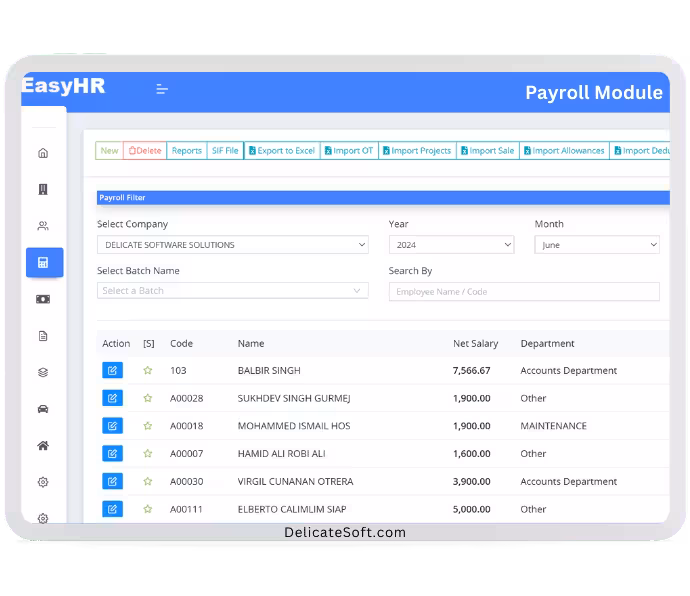The width and height of the screenshot is (690, 596).
Task: Click the Net Salary column header
Action: 476,343
